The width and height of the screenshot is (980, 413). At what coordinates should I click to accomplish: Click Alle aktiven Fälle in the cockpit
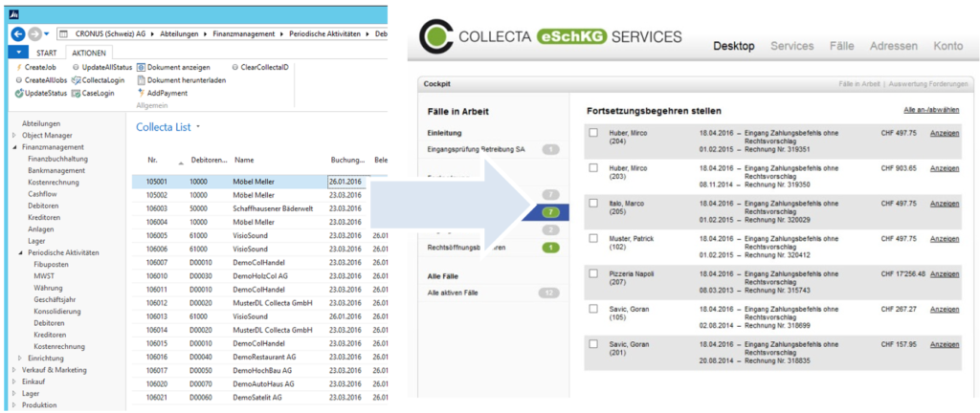pos(453,293)
